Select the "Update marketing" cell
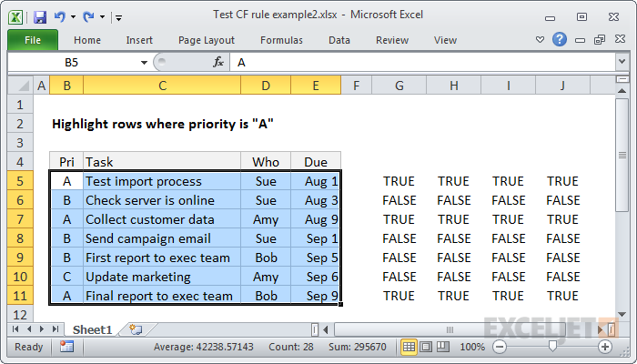637x364 pixels. (x=162, y=277)
